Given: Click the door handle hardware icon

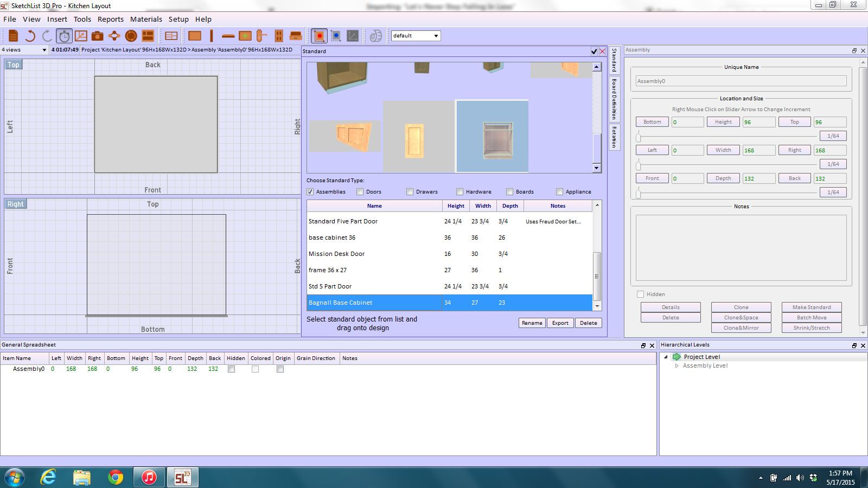Looking at the screenshot, I should coord(261,36).
